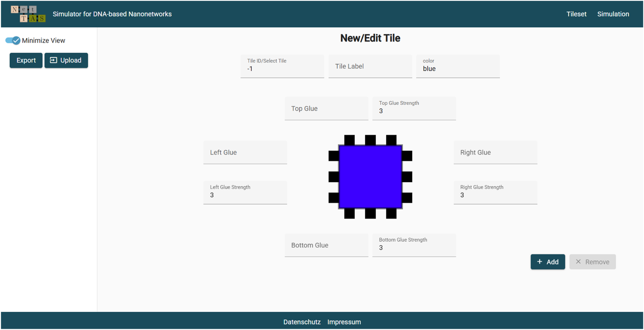Viewport: 644px width, 330px height.
Task: Click the Right Glue input field
Action: click(x=495, y=152)
